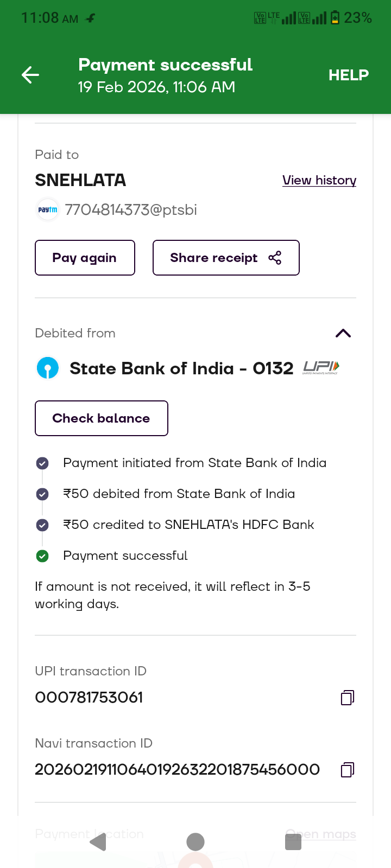Tap the back arrow icon
The width and height of the screenshot is (391, 868).
(x=30, y=75)
